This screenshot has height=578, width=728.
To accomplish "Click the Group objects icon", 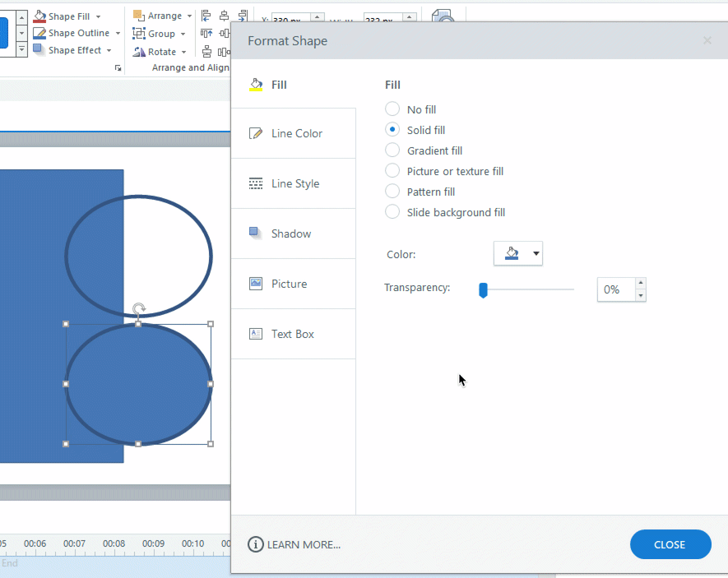I will click(138, 34).
